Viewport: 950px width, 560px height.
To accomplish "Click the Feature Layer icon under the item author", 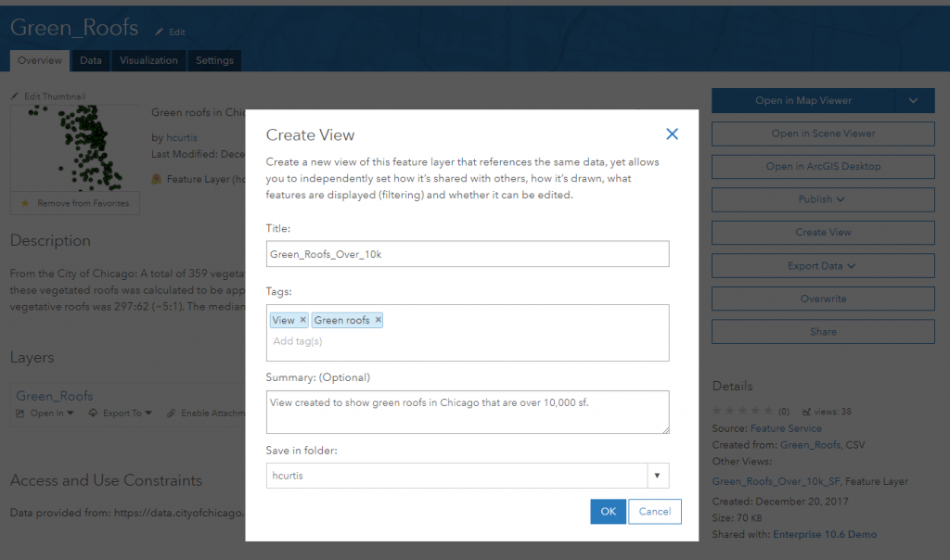I will click(156, 179).
